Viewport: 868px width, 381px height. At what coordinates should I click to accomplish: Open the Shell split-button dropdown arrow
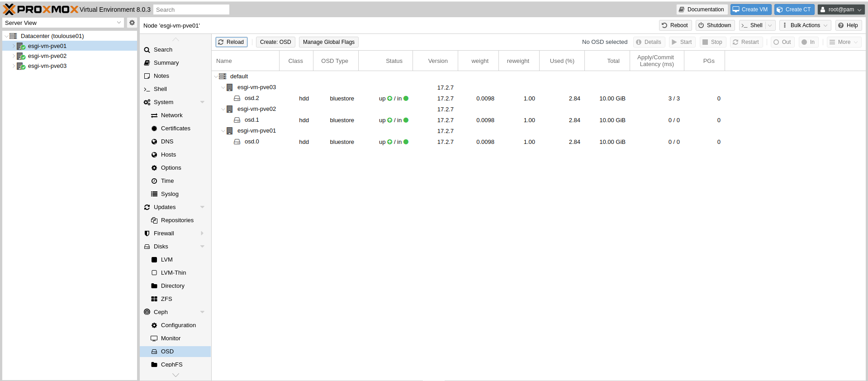pos(770,25)
